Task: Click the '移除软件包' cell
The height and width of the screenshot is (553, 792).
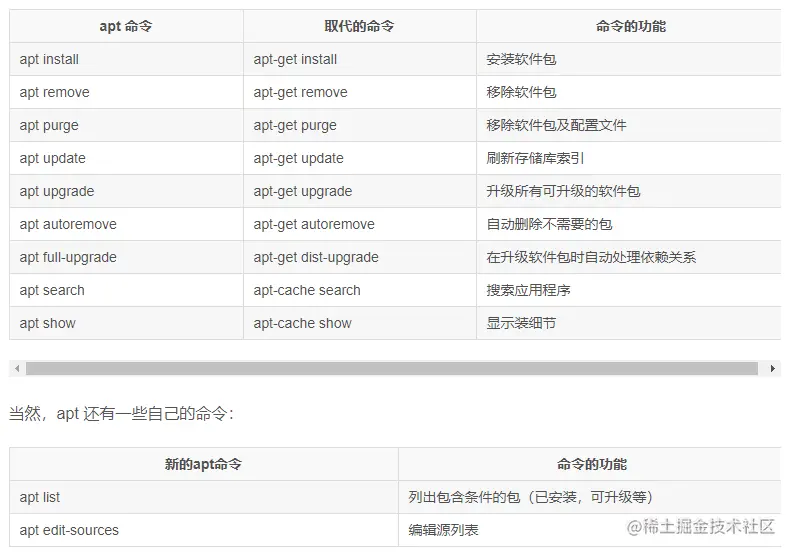Action: point(629,92)
